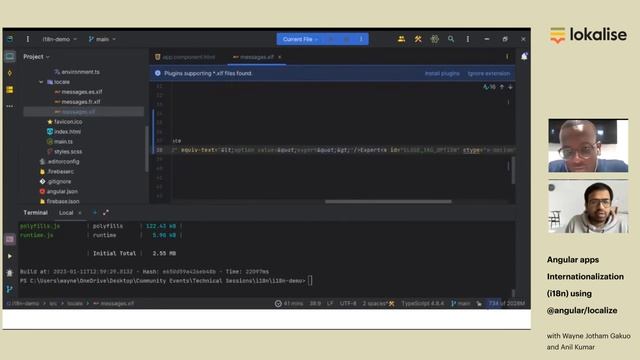Open the yellow Structure tool window icon
The height and width of the screenshot is (360, 640).
pos(10,89)
